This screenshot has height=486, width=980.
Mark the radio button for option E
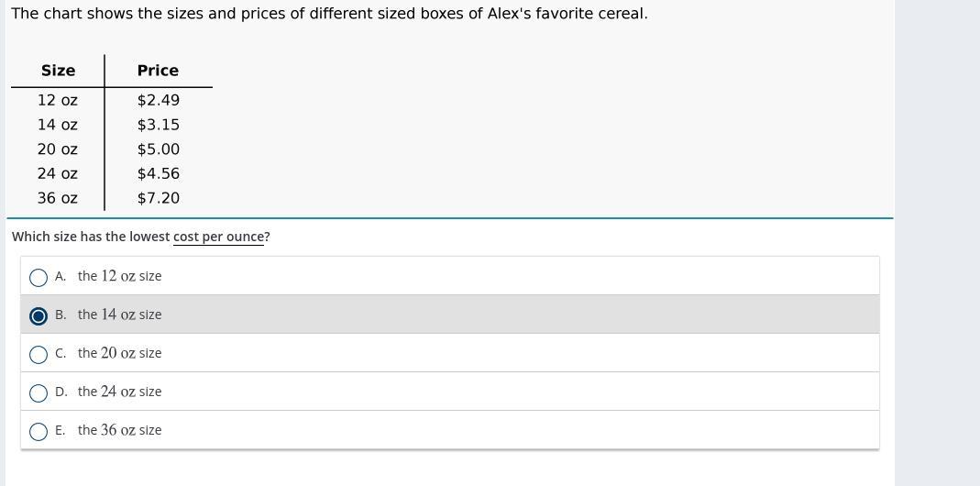click(39, 431)
